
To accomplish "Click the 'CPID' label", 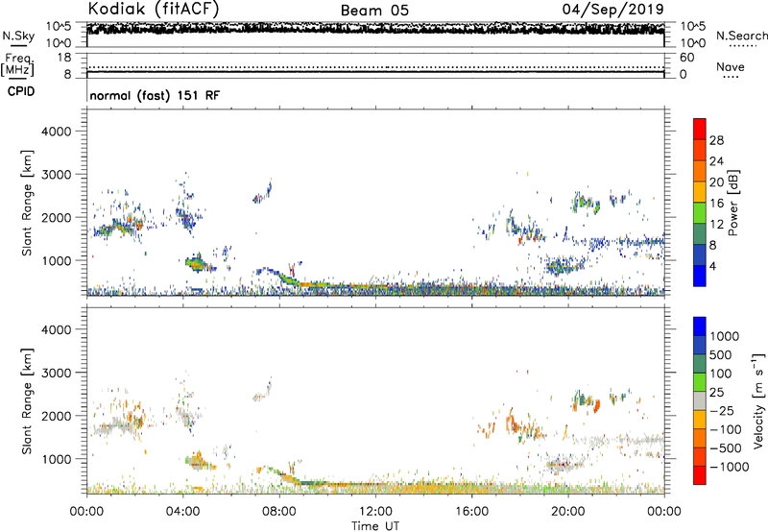I will (21, 91).
